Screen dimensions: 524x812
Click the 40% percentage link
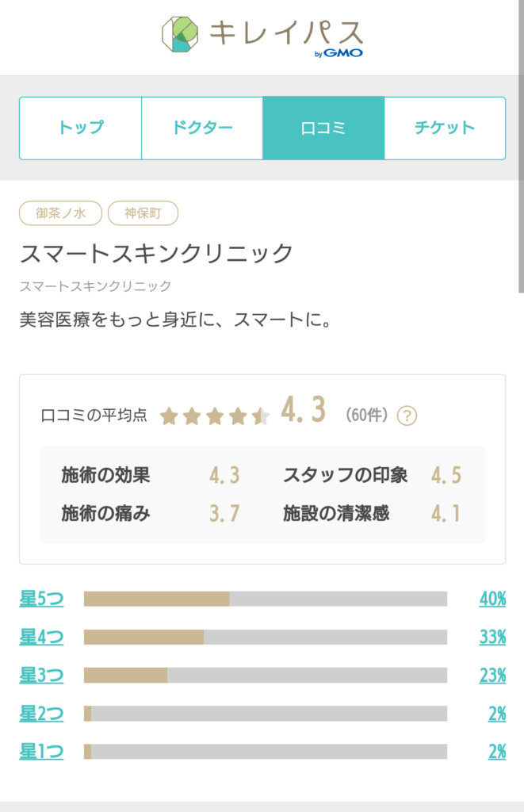pyautogui.click(x=492, y=599)
